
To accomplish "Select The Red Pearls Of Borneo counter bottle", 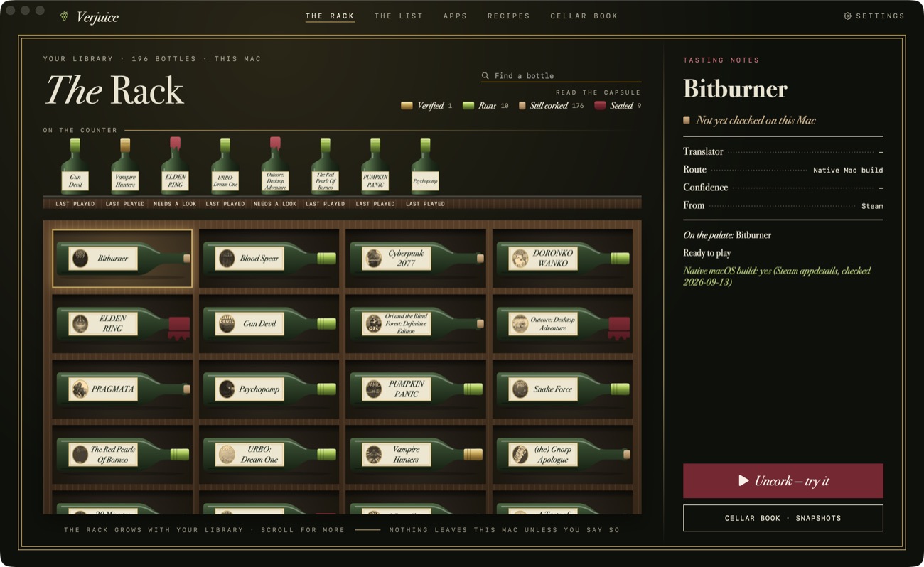I will (326, 166).
